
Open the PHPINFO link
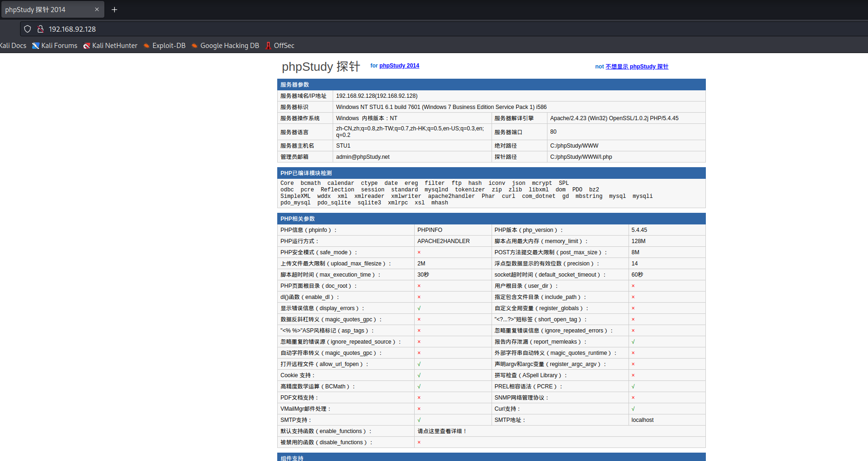[x=430, y=230]
